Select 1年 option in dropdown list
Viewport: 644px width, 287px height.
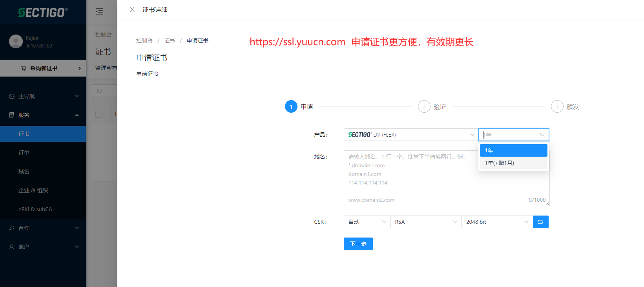tap(513, 150)
